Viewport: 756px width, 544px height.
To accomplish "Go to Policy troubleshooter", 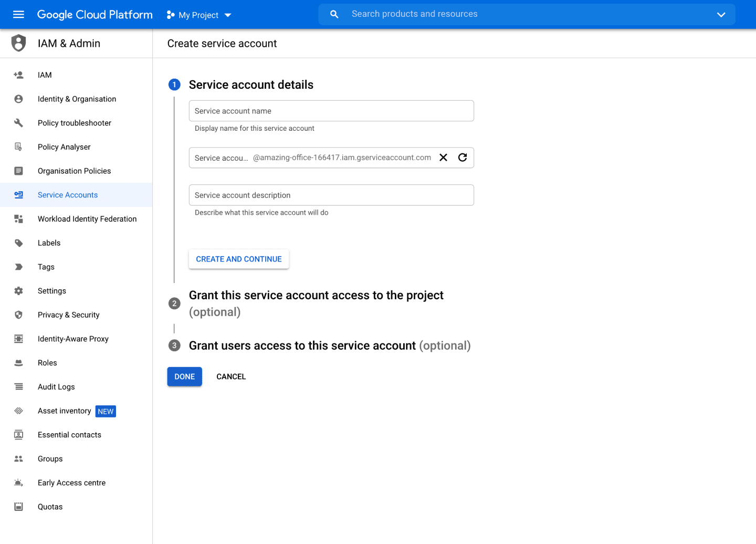I will [x=76, y=123].
